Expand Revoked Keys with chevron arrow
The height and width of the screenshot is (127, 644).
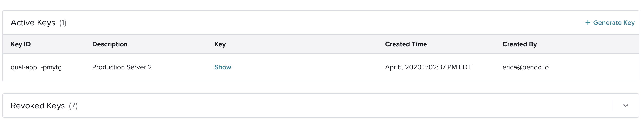(x=626, y=106)
